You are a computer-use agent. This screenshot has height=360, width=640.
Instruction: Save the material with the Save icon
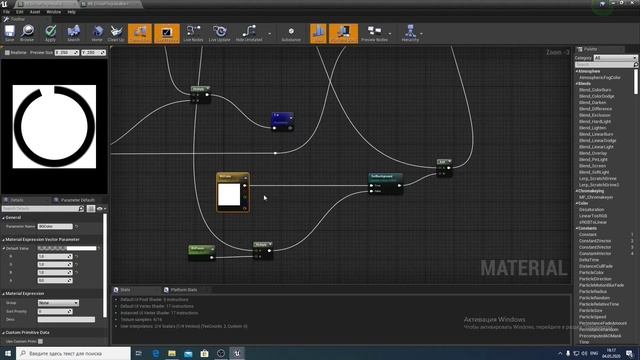(9, 33)
